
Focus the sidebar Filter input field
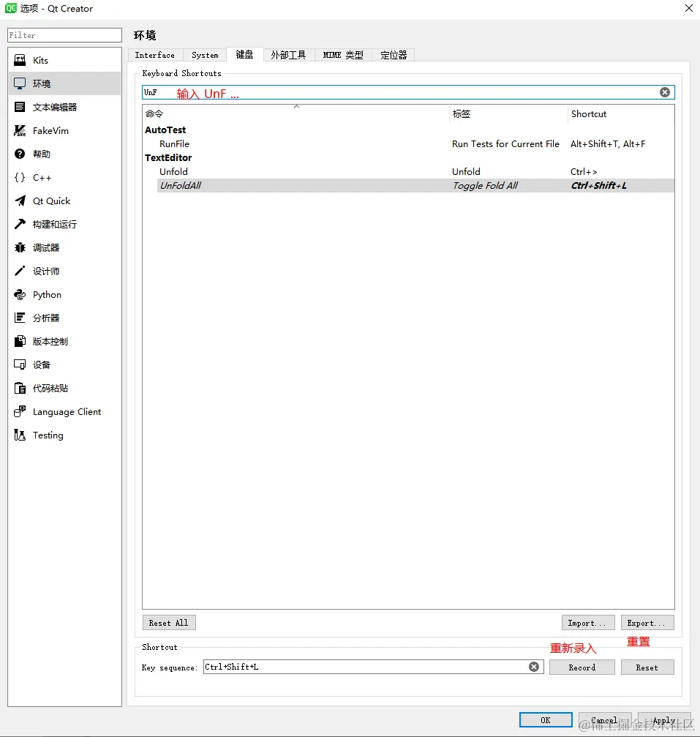click(x=65, y=35)
